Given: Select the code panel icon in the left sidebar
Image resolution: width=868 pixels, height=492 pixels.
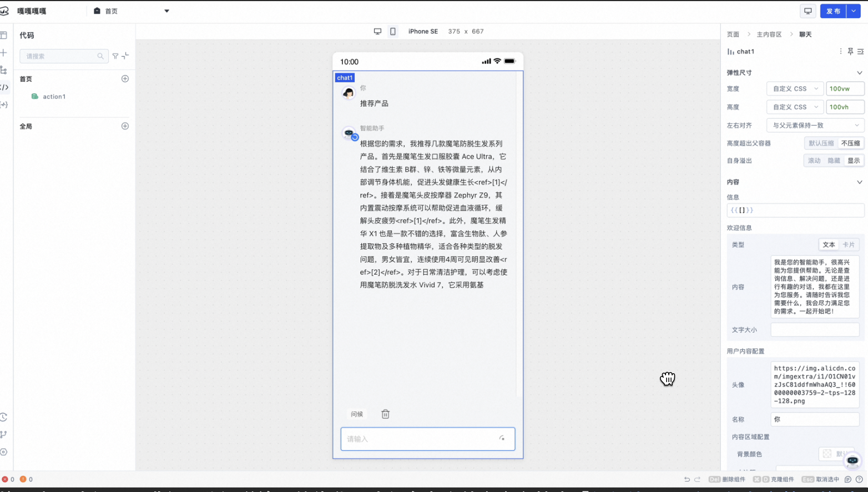Looking at the screenshot, I should pyautogui.click(x=4, y=88).
